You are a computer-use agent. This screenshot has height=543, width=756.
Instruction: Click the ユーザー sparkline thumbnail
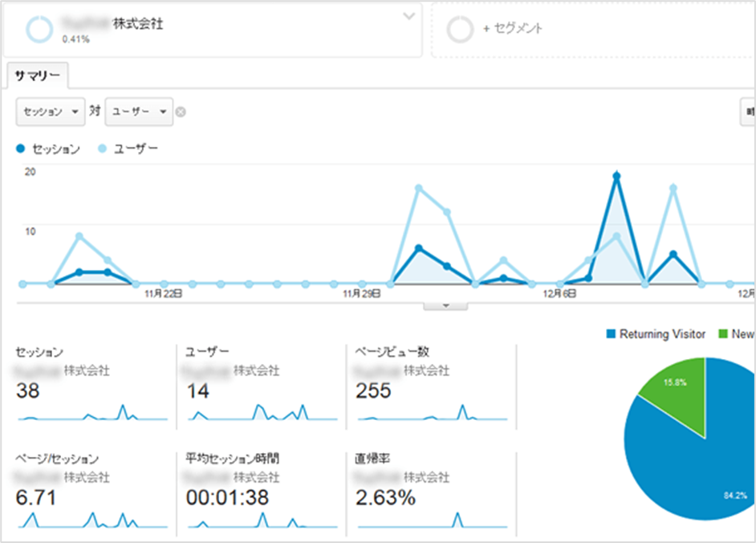coord(262,412)
